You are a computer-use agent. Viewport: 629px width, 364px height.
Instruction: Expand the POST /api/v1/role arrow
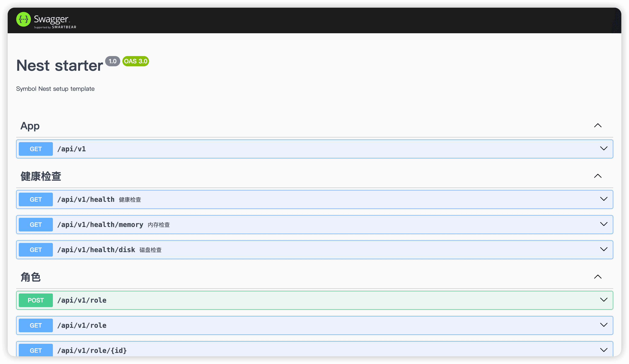point(604,300)
